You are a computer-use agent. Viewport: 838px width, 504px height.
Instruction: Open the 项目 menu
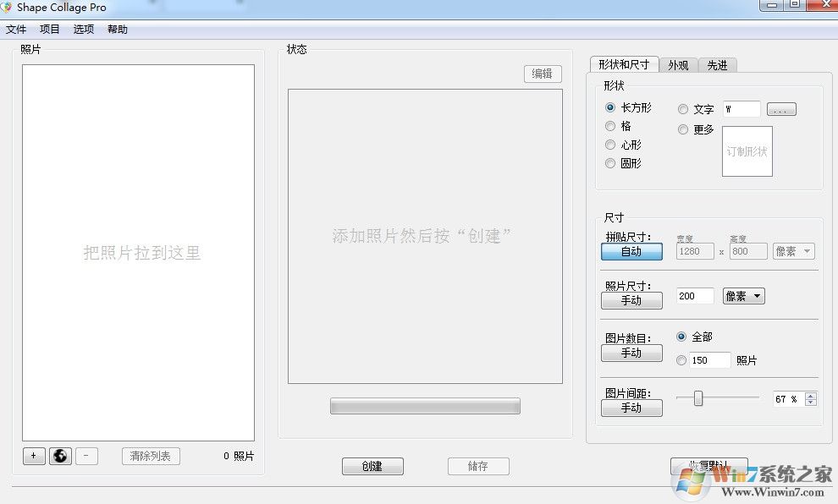(x=50, y=30)
